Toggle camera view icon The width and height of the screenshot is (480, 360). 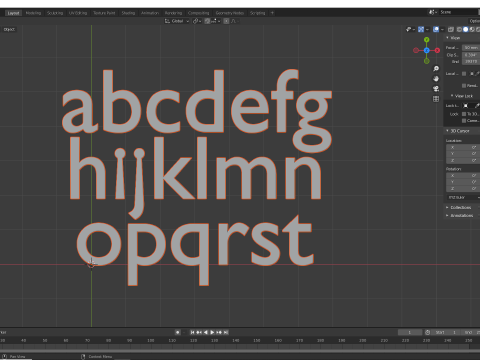point(436,89)
